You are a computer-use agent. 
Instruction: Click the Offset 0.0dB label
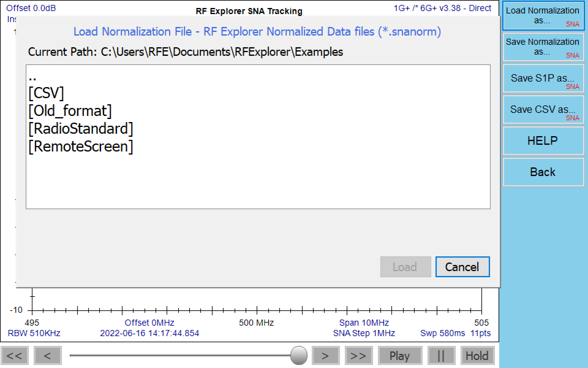[31, 8]
